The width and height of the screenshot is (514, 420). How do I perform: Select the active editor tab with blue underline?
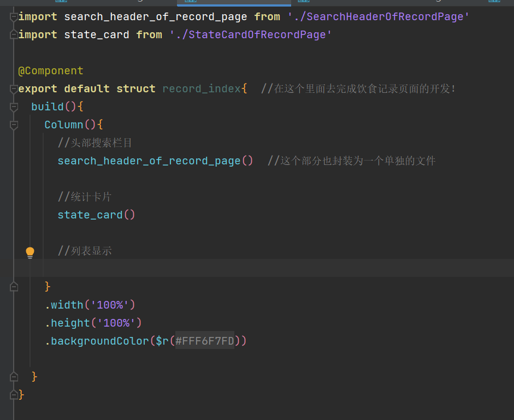[x=234, y=3]
